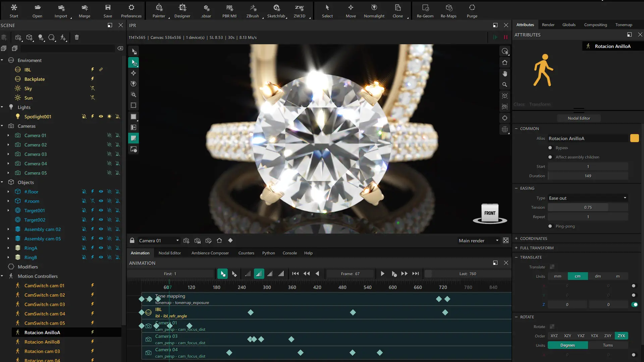Play the animation timeline

click(x=382, y=274)
